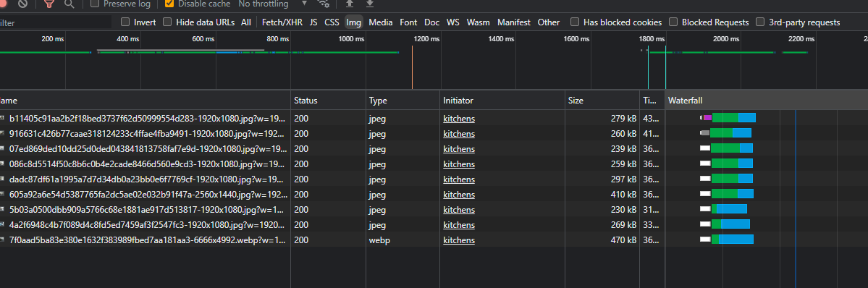Open kitchens initiator link for webp row

[459, 240]
